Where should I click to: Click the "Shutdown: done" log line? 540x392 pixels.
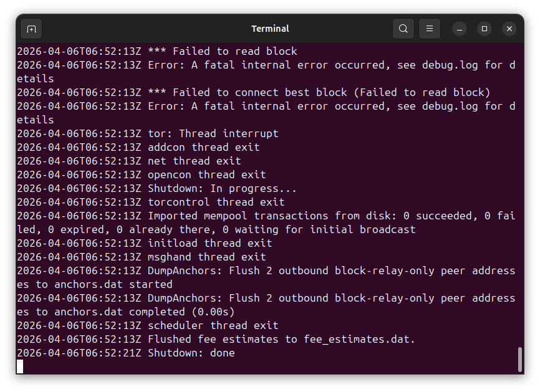click(191, 353)
